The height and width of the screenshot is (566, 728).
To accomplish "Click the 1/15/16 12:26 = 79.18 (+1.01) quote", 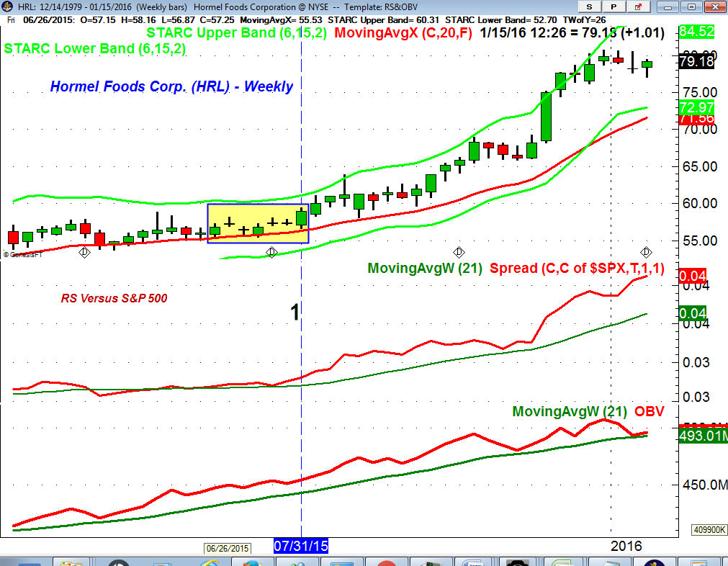I will pyautogui.click(x=572, y=33).
